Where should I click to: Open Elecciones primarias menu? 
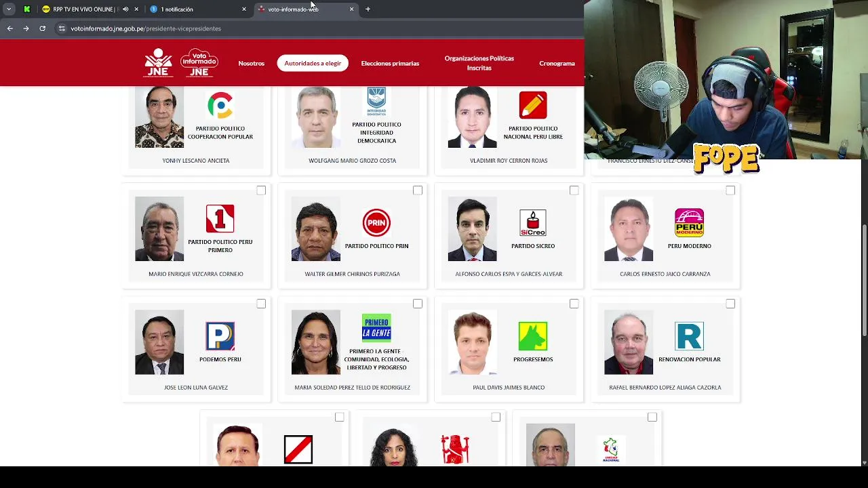point(390,63)
